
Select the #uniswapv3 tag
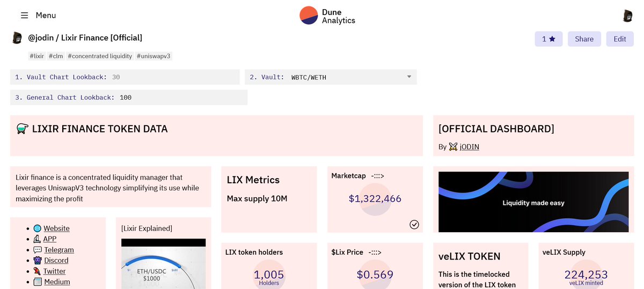(154, 56)
